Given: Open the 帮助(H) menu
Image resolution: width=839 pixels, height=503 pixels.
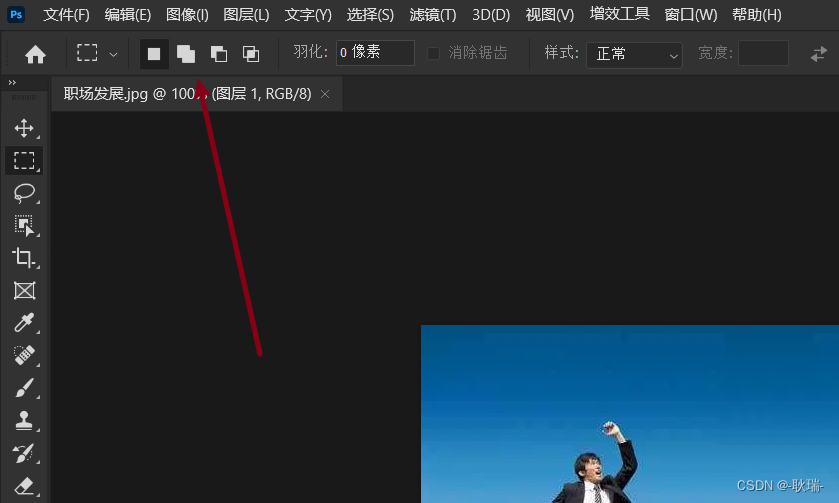Looking at the screenshot, I should tap(757, 14).
